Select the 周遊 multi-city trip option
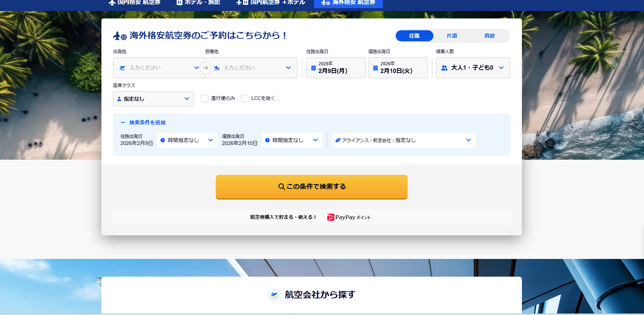 pos(489,36)
